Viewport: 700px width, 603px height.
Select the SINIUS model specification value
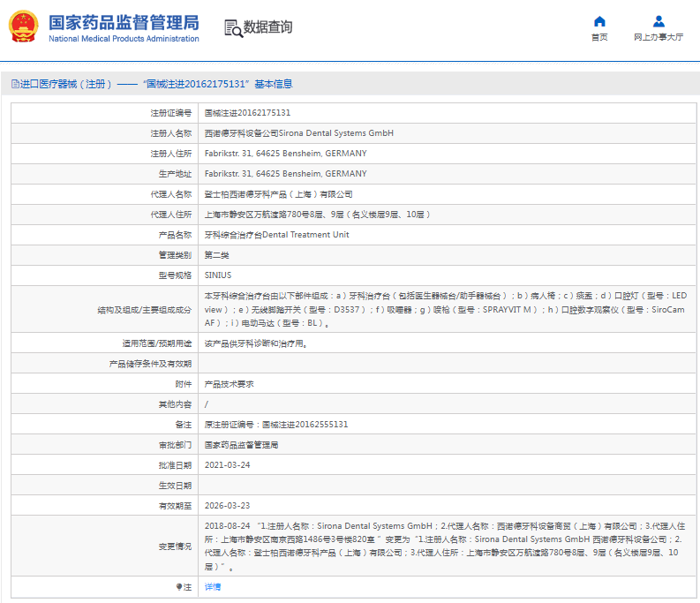[218, 275]
